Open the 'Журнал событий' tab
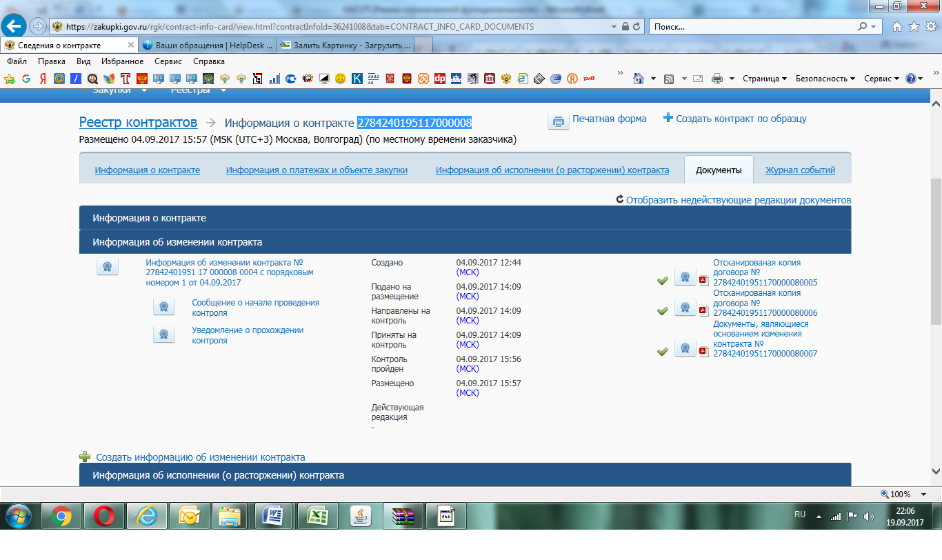942x560 pixels. pos(800,170)
